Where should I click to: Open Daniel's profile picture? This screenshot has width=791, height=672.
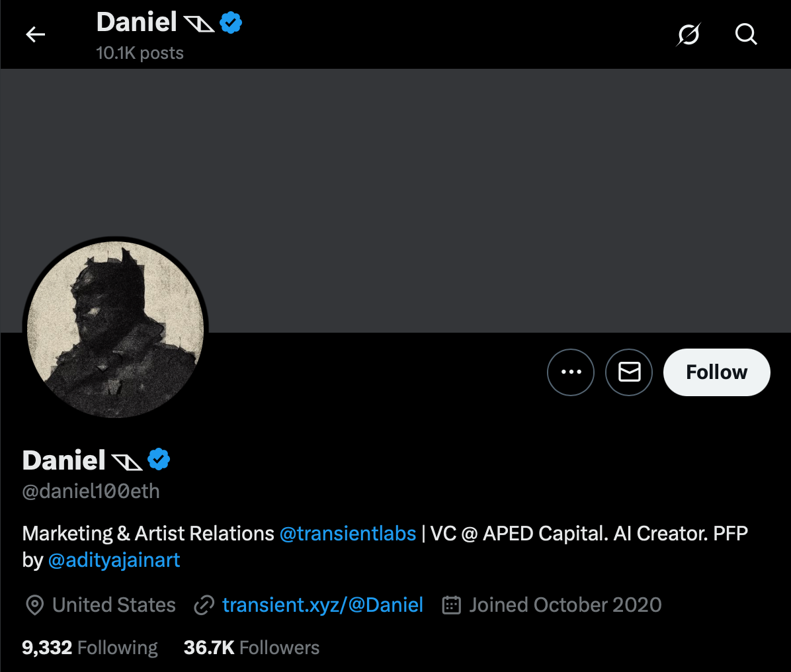tap(116, 327)
